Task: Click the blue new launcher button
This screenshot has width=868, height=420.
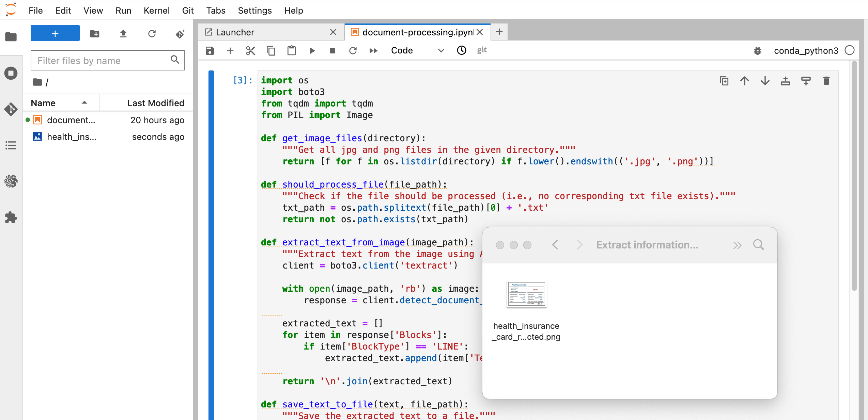Action: [55, 33]
